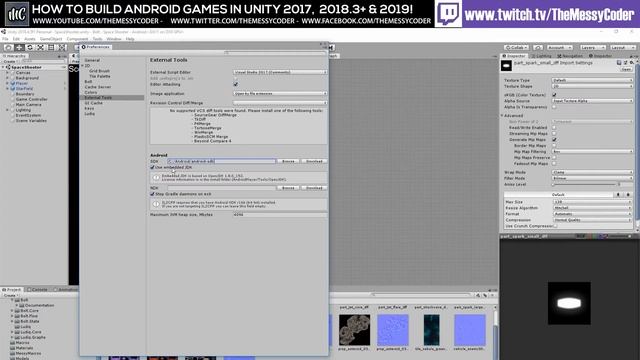Viewport: 640px width, 360px height.
Task: Open the Twitch logo in banner
Action: pos(448,14)
